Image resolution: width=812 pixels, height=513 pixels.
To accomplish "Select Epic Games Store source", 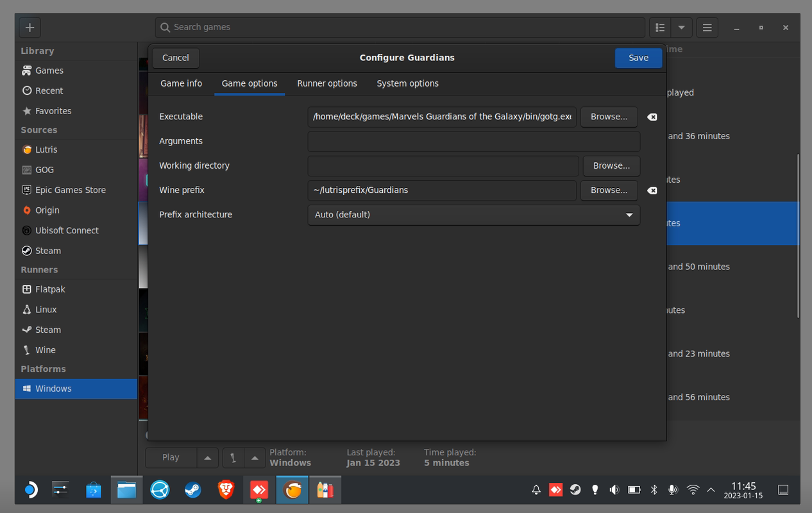I will coord(76,190).
